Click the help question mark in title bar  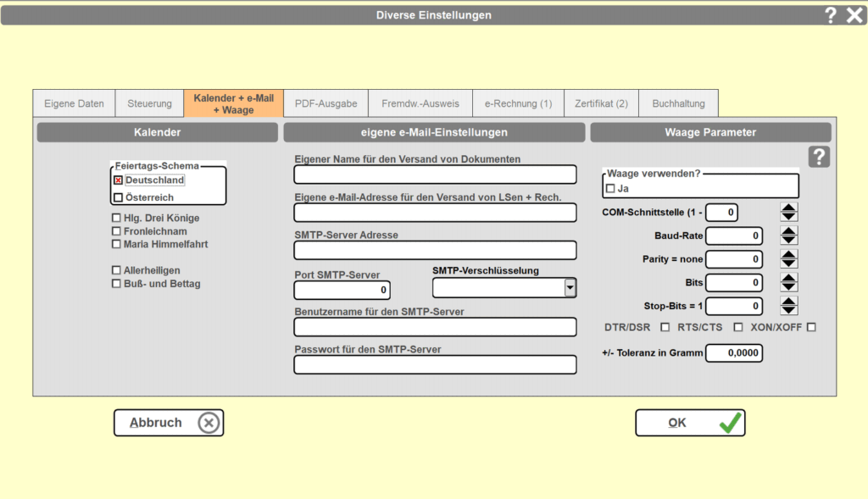coord(831,14)
